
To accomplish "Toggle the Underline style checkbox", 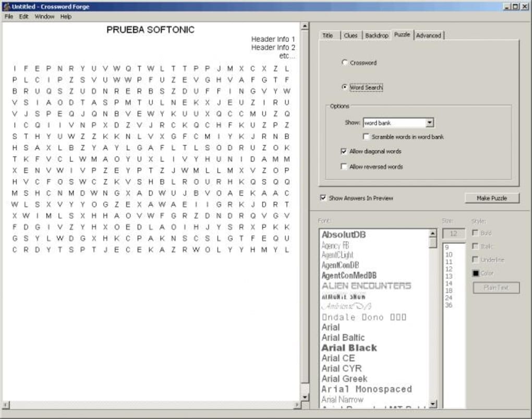I will point(475,260).
